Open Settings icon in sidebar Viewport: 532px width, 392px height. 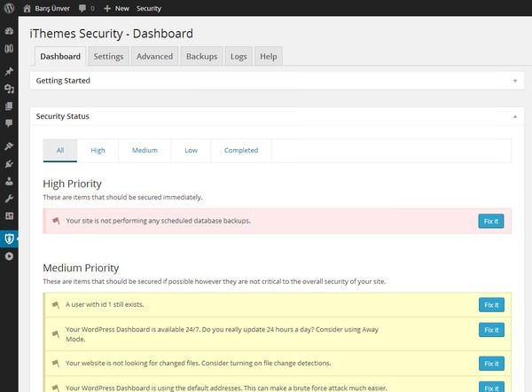[9, 216]
